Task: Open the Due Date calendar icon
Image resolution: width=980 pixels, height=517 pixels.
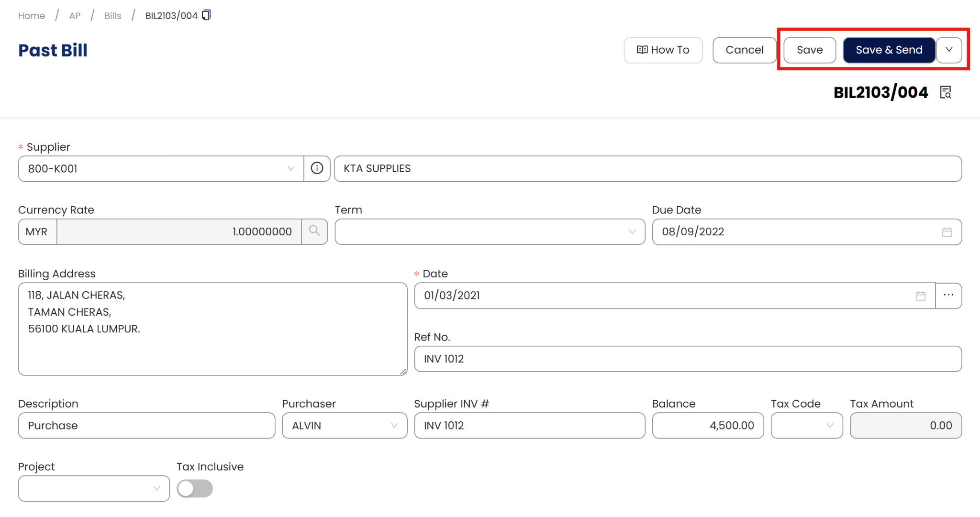Action: coord(947,232)
